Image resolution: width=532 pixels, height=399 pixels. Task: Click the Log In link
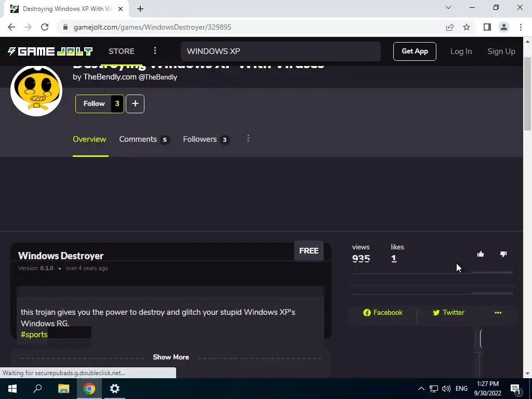[461, 51]
